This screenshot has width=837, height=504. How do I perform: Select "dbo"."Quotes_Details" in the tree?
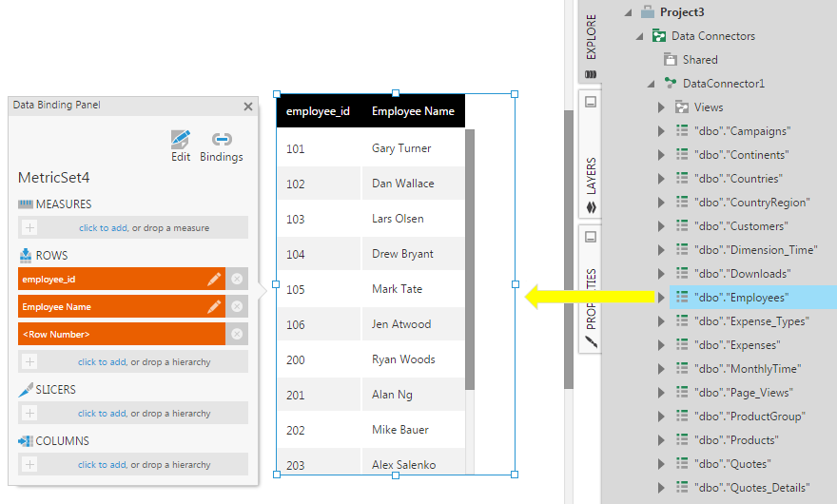(751, 488)
